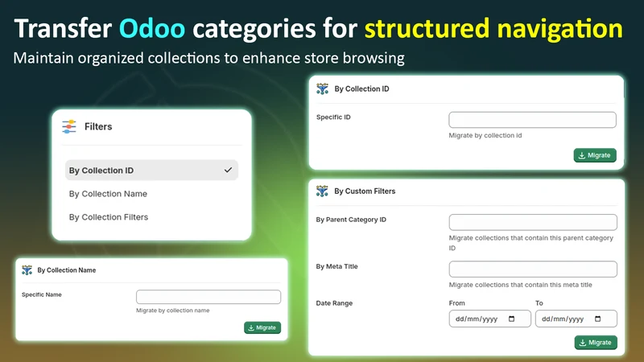
Task: Select the By Collection ID filter option
Action: [x=151, y=170]
